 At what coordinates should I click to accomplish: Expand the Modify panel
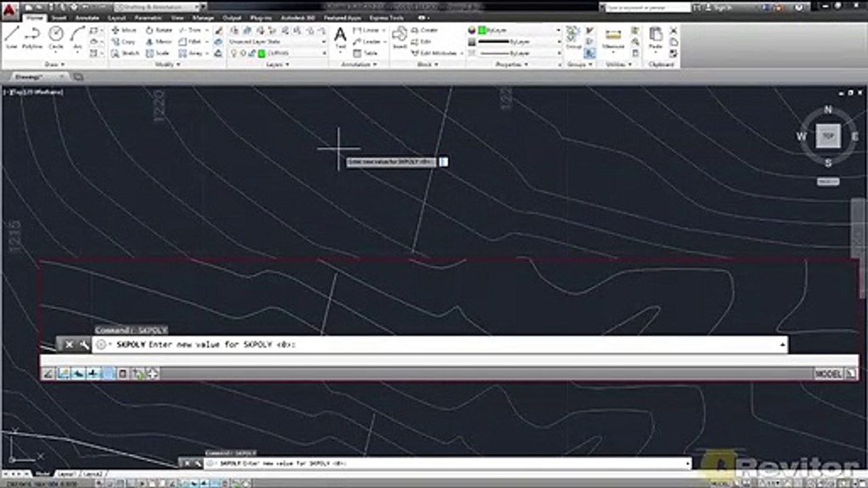[167, 64]
